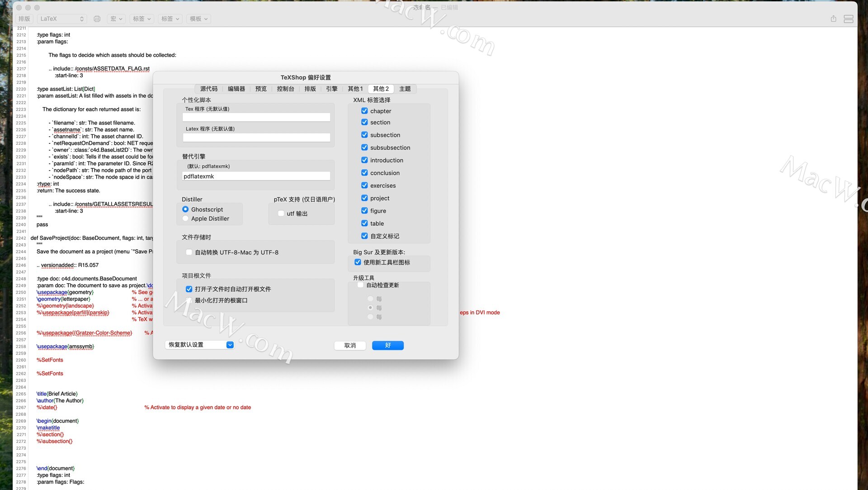This screenshot has width=868, height=490.
Task: Click the %SetFonts comment on line 2260
Action: pos(50,360)
